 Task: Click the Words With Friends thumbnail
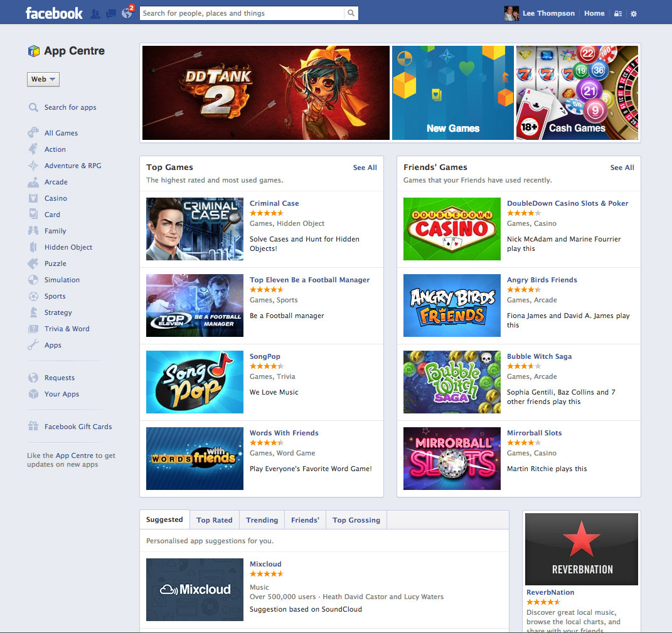(195, 459)
